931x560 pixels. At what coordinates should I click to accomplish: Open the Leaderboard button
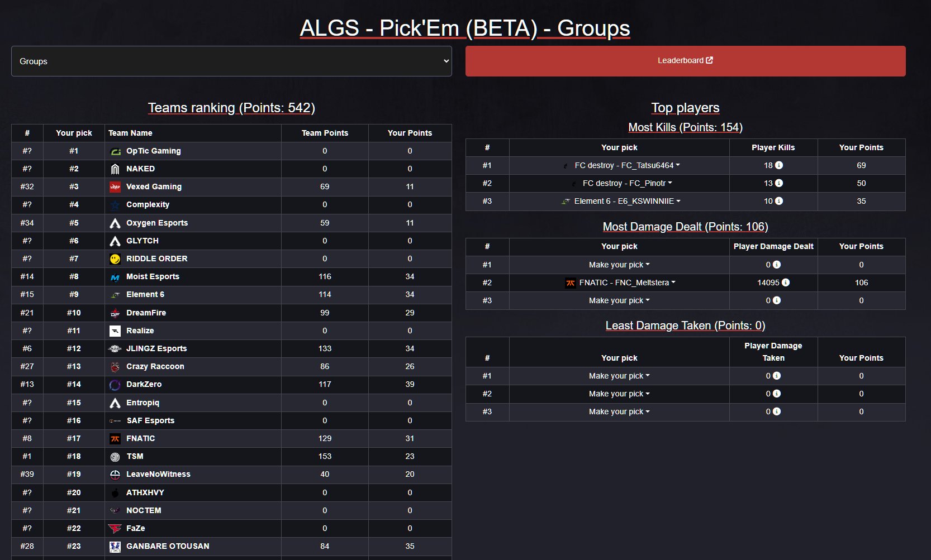pos(685,61)
